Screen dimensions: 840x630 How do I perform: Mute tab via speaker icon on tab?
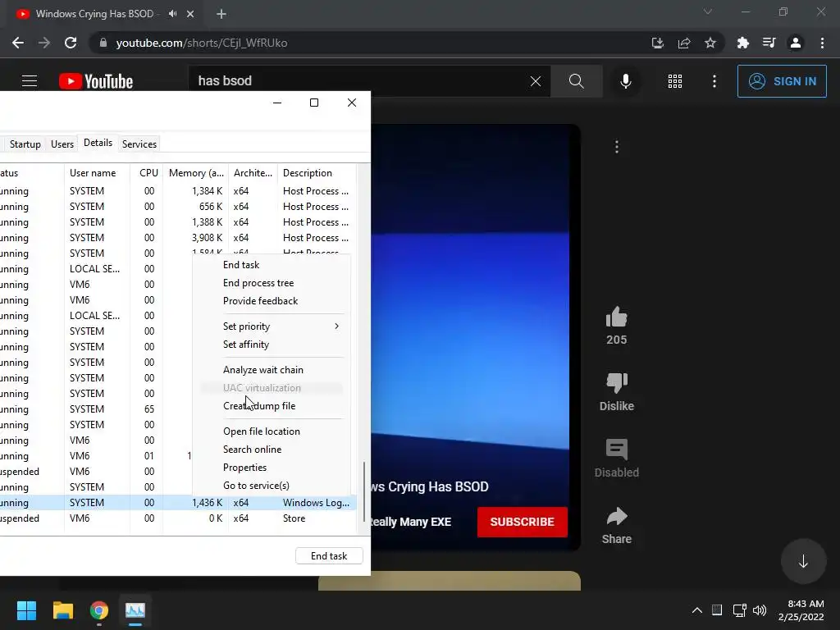172,14
